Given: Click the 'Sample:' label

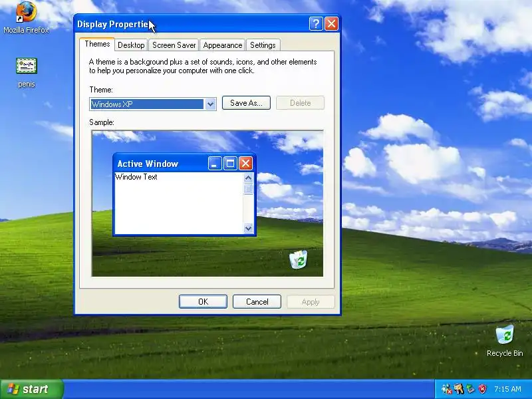Looking at the screenshot, I should (x=102, y=122).
